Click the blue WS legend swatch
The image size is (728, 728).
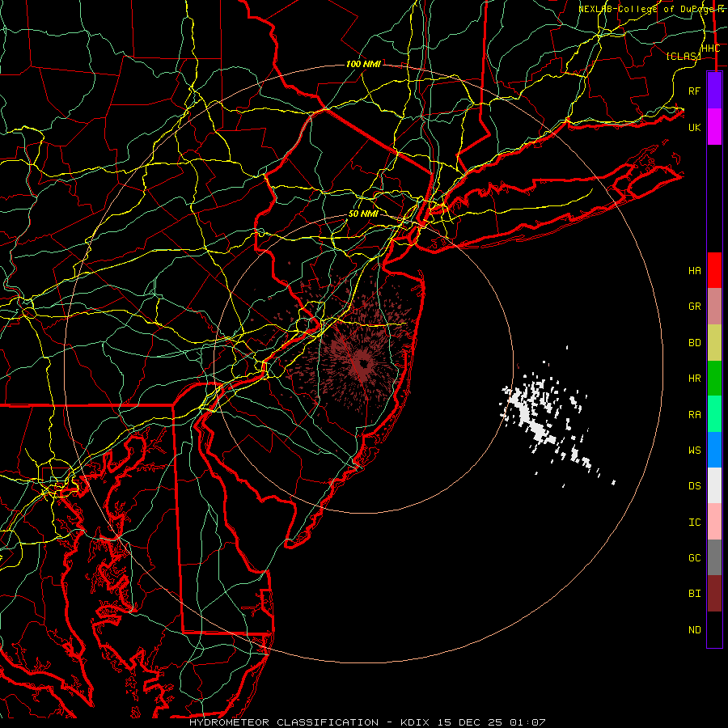point(714,450)
